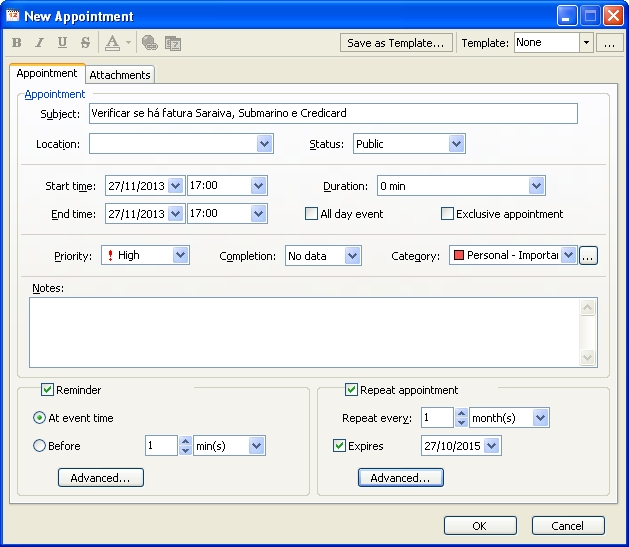Open the Status dropdown showing Public
629x547 pixels.
(x=456, y=144)
